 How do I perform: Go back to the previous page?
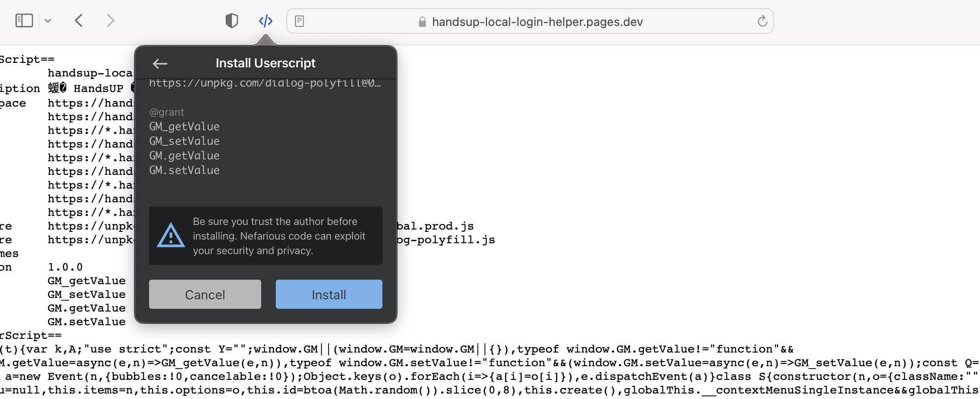click(x=79, y=21)
